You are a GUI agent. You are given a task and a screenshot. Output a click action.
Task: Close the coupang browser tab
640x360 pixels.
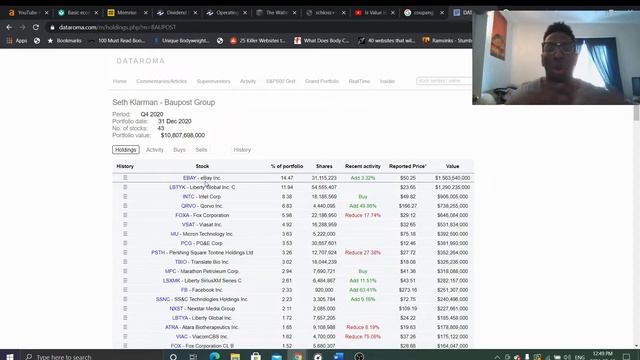click(x=442, y=13)
